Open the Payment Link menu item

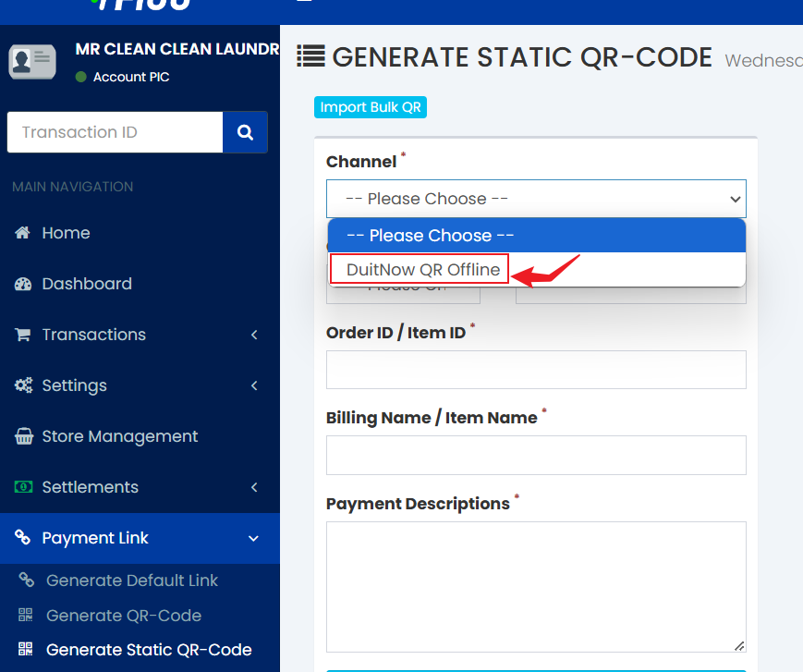pos(140,538)
